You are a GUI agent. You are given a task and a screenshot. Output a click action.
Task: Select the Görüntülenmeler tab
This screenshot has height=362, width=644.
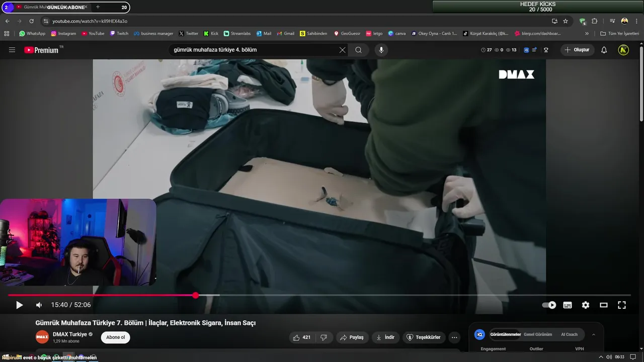click(505, 334)
